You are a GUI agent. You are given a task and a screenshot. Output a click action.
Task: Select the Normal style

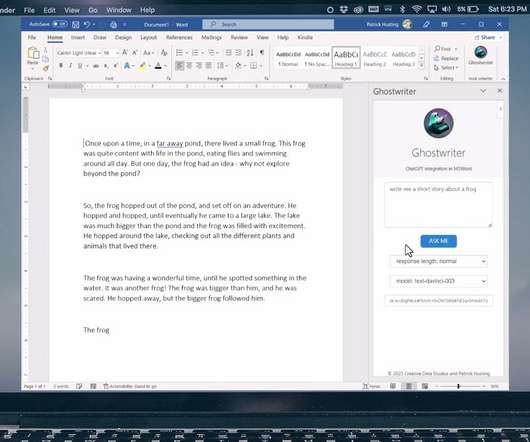[x=288, y=58]
